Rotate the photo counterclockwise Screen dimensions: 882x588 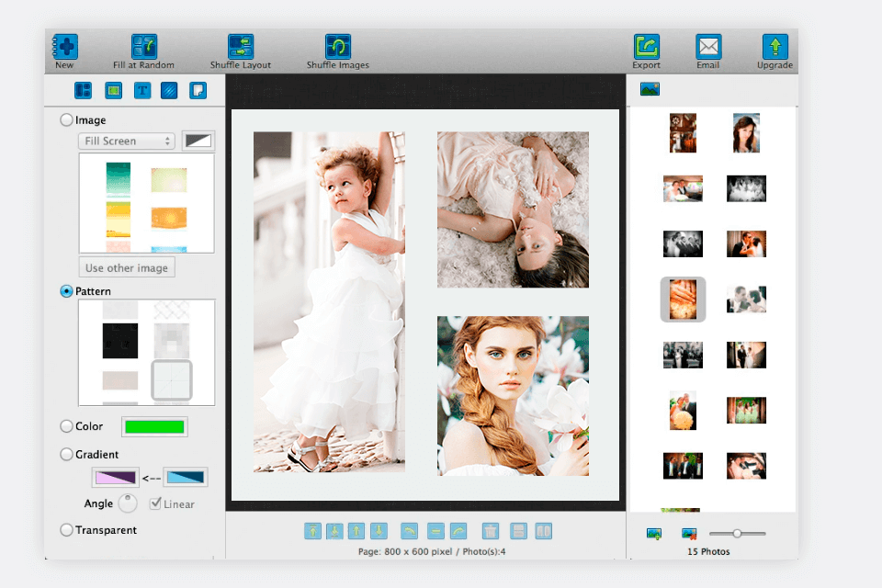click(409, 531)
